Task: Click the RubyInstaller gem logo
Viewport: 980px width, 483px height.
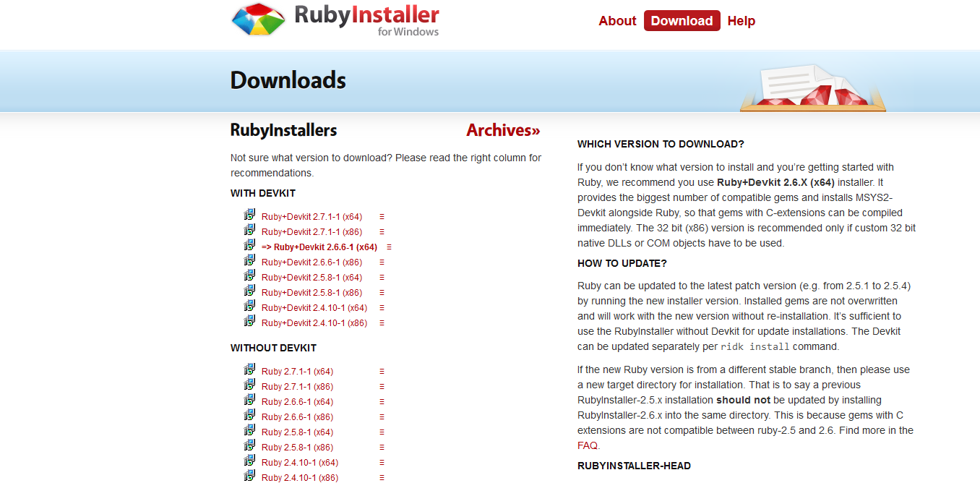Action: tap(258, 20)
